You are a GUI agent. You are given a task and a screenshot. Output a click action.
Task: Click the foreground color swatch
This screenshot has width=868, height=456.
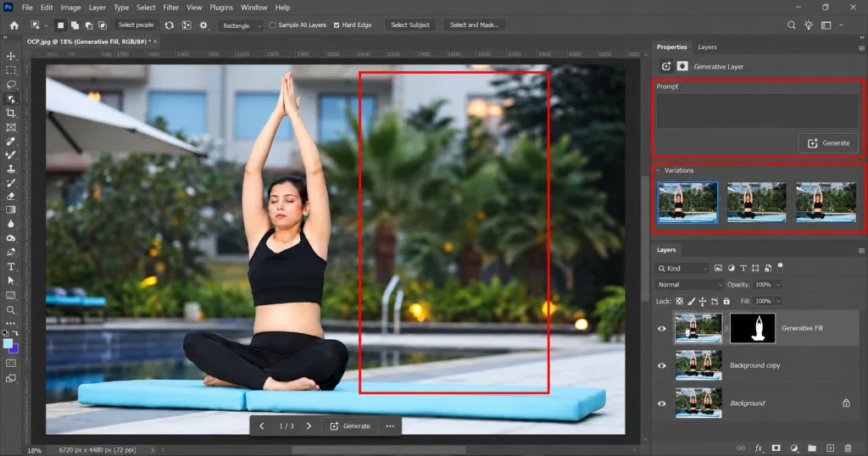[x=8, y=343]
